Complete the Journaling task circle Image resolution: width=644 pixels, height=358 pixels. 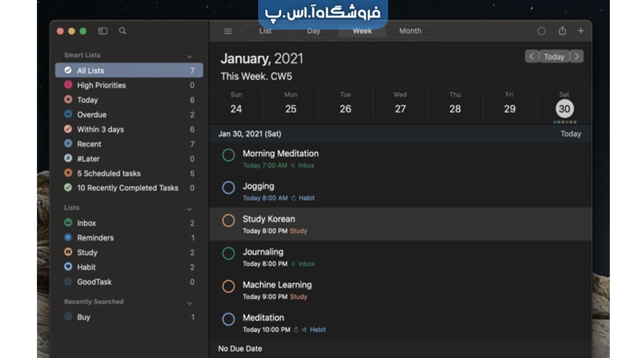point(228,253)
